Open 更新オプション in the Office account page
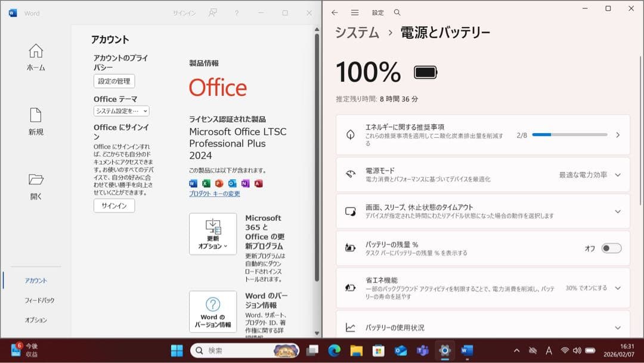 click(x=213, y=233)
